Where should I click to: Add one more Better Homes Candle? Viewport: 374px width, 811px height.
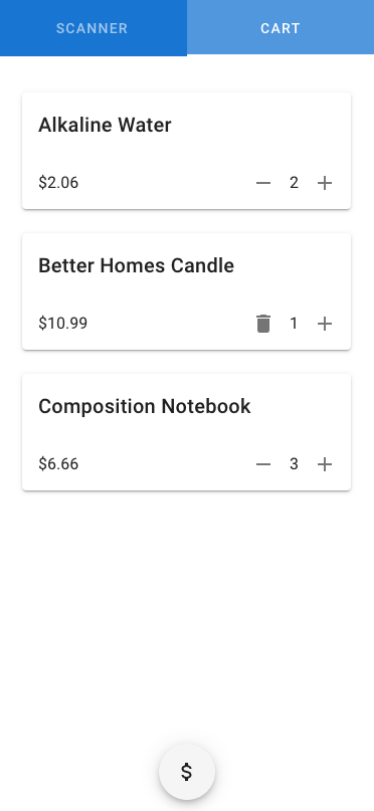coord(324,324)
